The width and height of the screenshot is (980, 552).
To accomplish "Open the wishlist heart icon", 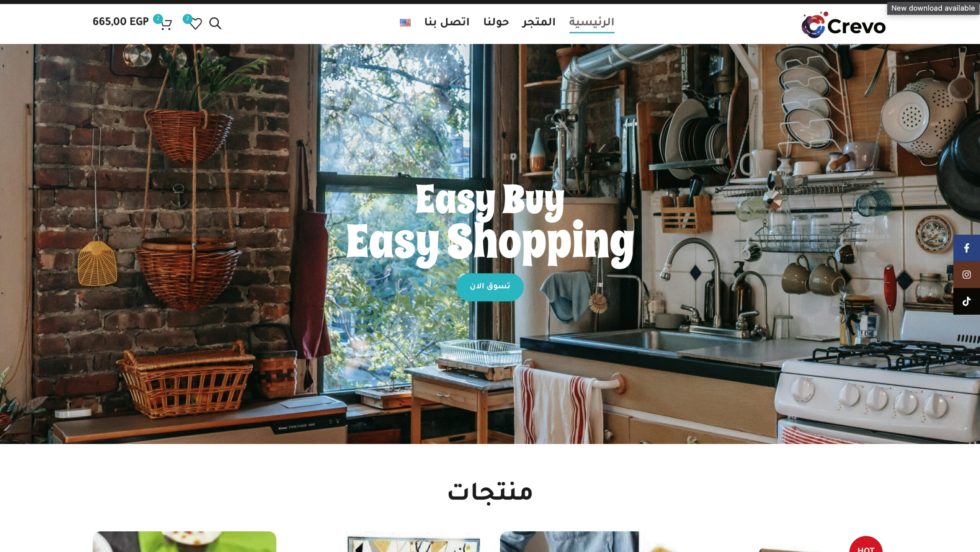I will pos(196,24).
